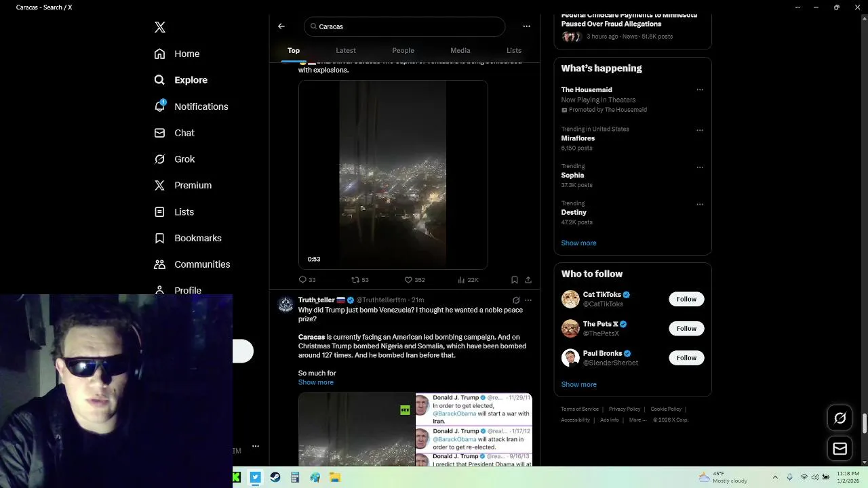Viewport: 868px width, 488px height.
Task: Switch to the People tab
Action: click(403, 50)
